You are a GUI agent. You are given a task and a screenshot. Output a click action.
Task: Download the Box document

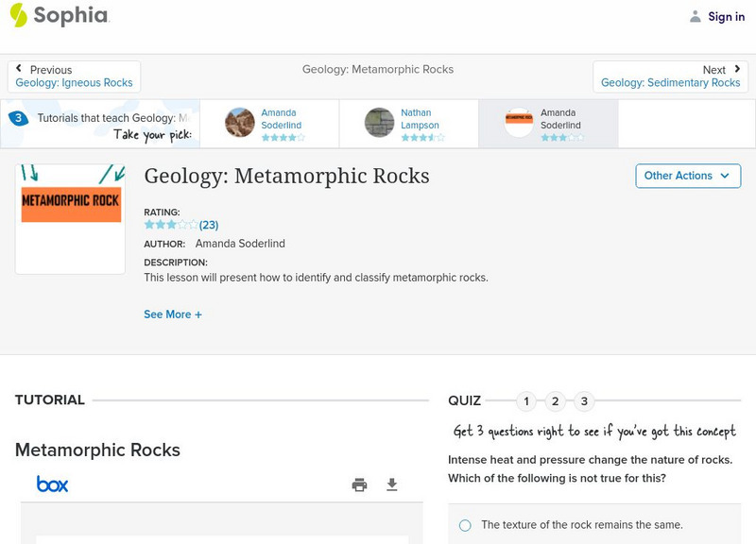click(x=392, y=484)
